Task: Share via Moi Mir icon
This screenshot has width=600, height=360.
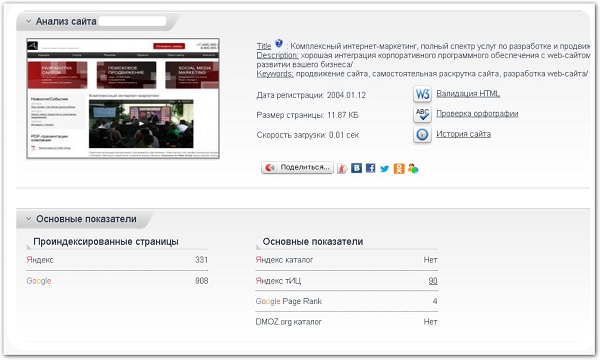Action: pyautogui.click(x=413, y=168)
